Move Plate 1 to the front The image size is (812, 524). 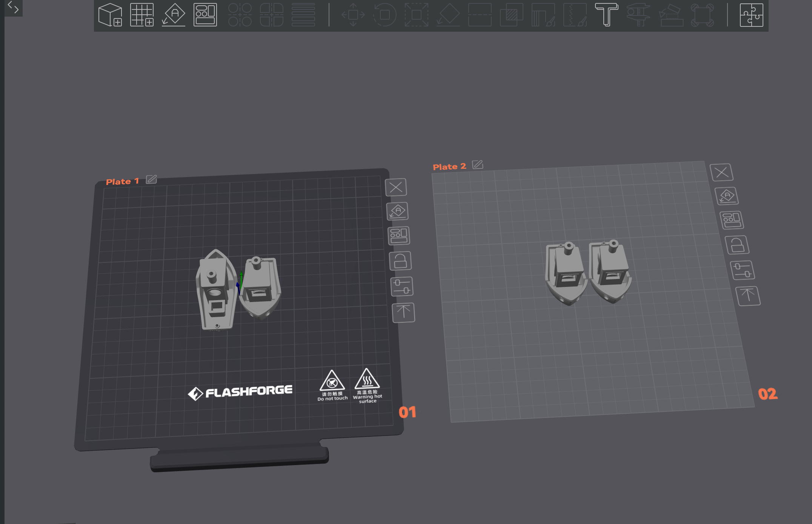coord(403,313)
